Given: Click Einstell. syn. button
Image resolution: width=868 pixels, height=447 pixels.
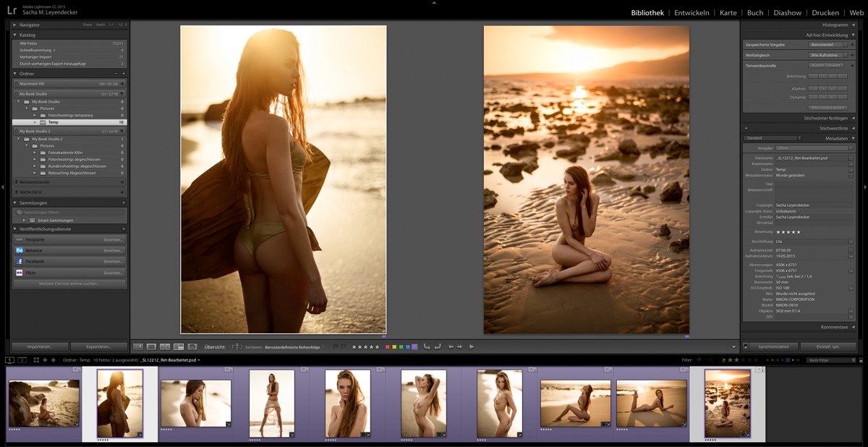Looking at the screenshot, I should point(828,346).
